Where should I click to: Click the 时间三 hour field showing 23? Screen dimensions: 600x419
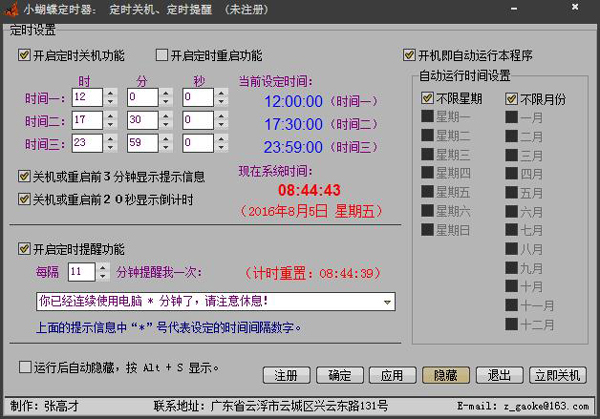87,143
